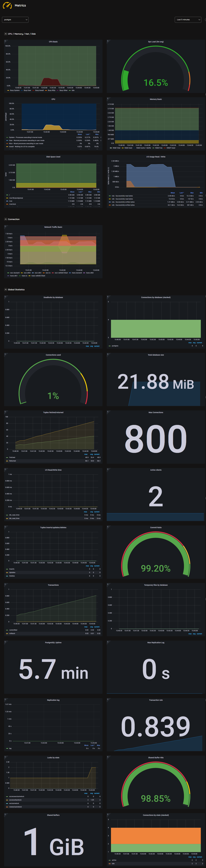
Task: Open Connections by state (stacked) title menu
Action: click(156, 815)
